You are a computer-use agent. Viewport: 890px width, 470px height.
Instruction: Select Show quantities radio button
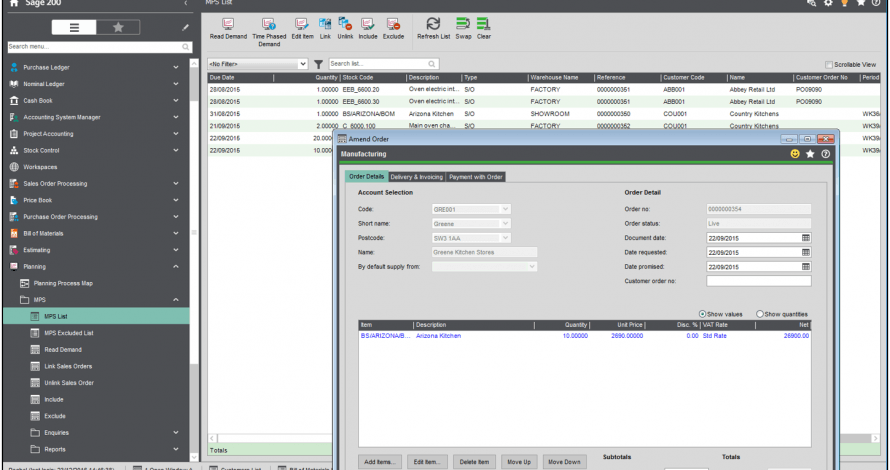[759, 314]
